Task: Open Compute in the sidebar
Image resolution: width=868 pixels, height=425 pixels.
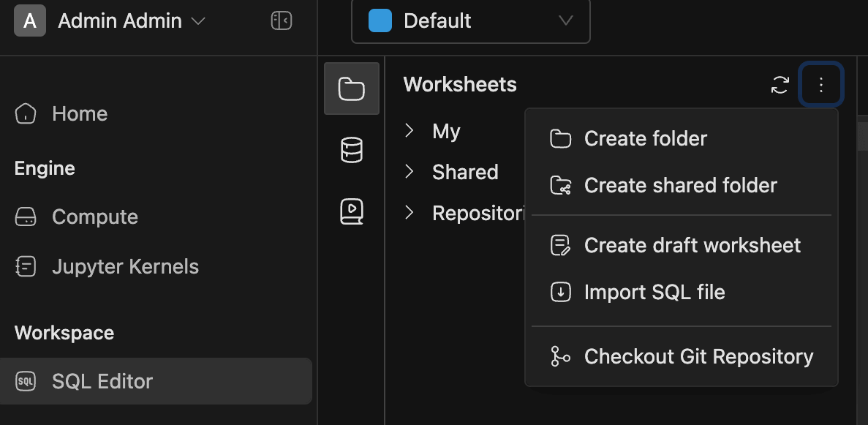Action: pos(94,217)
